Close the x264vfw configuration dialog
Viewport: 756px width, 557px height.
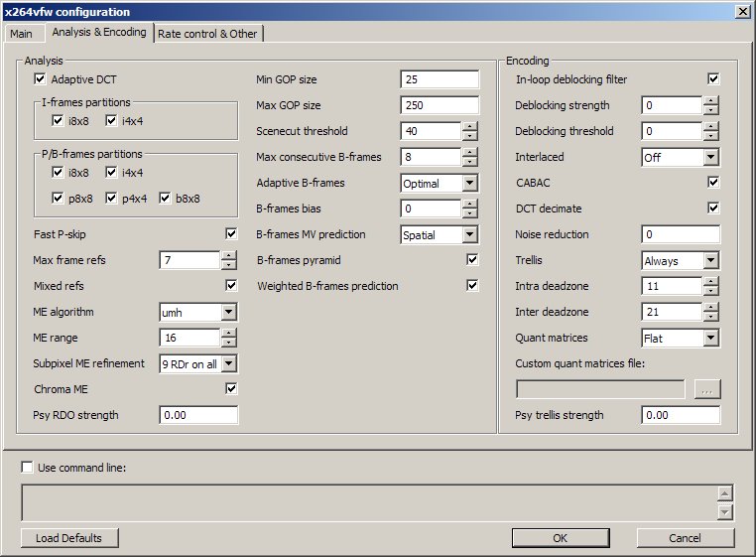[742, 12]
